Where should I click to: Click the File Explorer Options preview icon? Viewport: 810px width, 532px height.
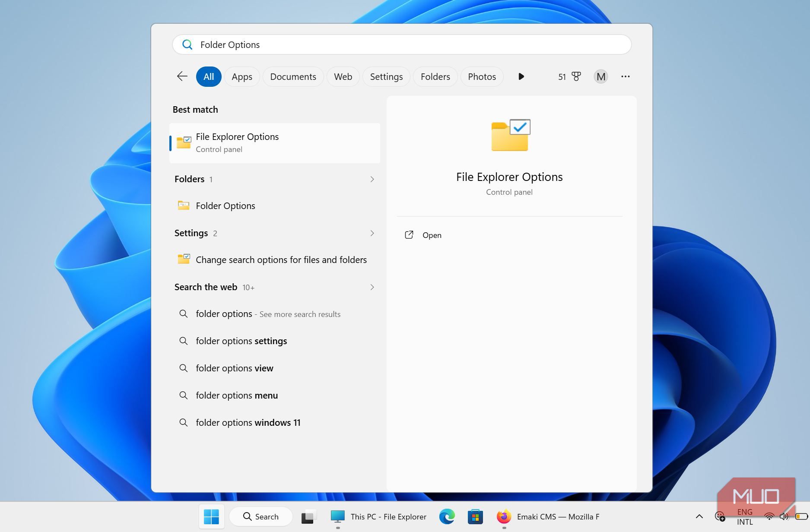click(511, 135)
